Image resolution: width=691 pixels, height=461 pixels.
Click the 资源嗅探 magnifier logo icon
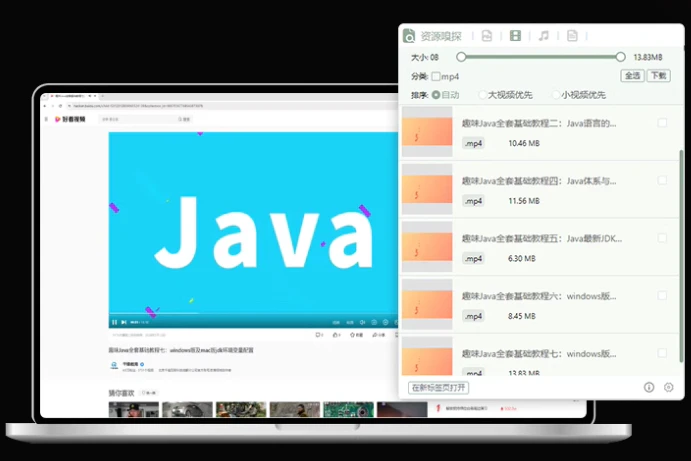(x=409, y=36)
